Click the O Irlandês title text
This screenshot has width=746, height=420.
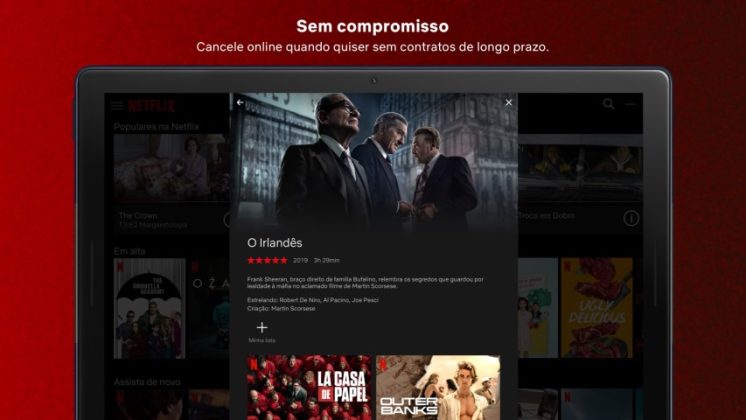coord(275,243)
